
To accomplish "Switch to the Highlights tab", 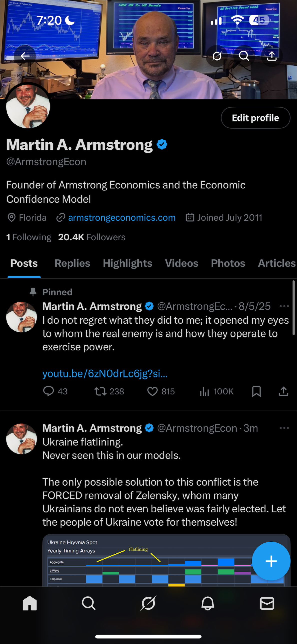I will tap(127, 263).
